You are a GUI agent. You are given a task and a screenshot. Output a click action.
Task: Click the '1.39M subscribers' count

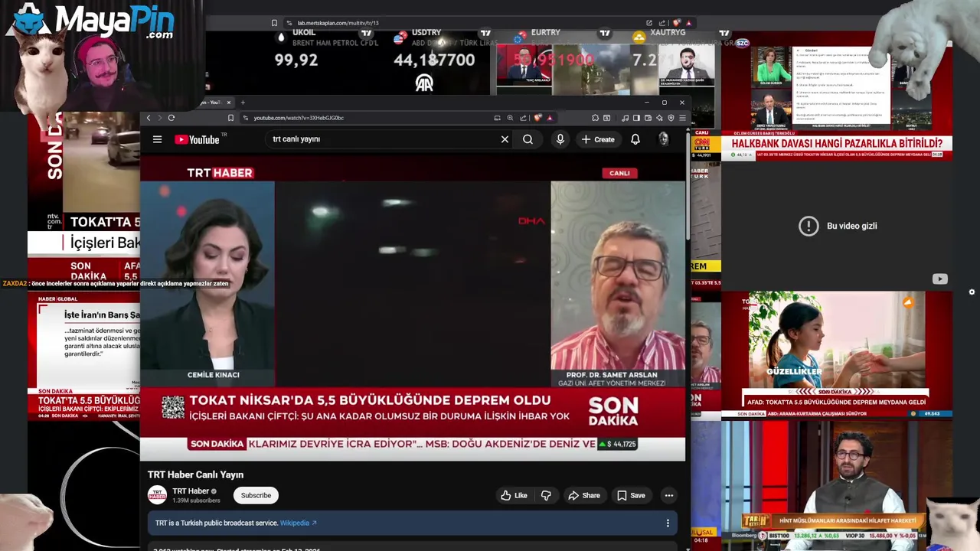click(x=196, y=500)
